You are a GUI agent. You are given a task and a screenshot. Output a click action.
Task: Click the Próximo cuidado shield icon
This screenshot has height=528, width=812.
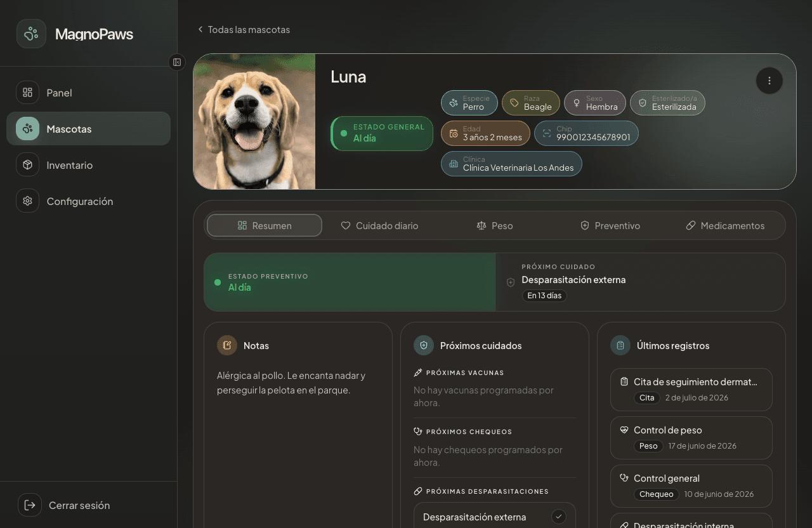(x=511, y=282)
